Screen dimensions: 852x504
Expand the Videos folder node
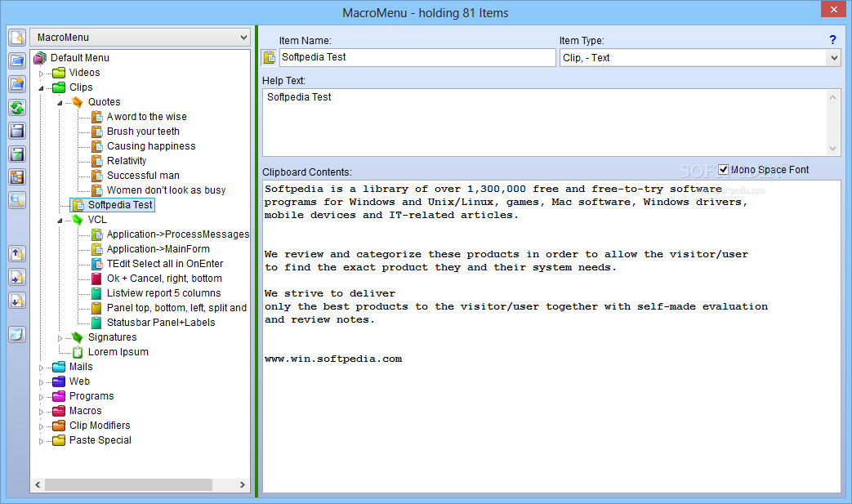42,74
